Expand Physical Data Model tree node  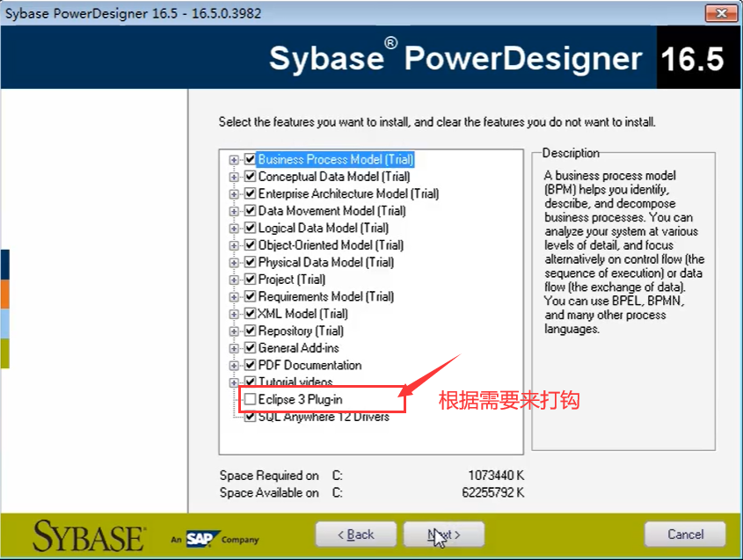click(234, 263)
